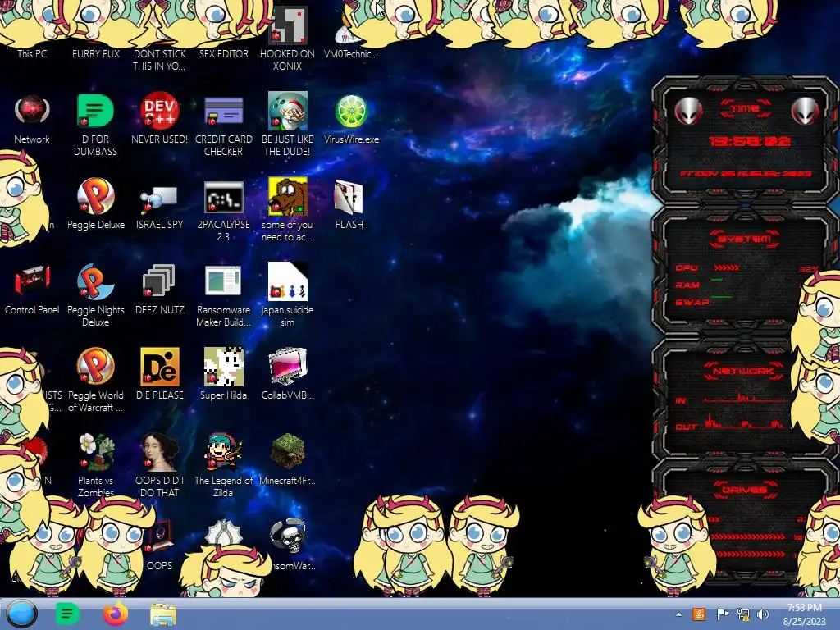Click the SYSTEM widget header
Viewport: 840px width, 630px height.
(745, 239)
